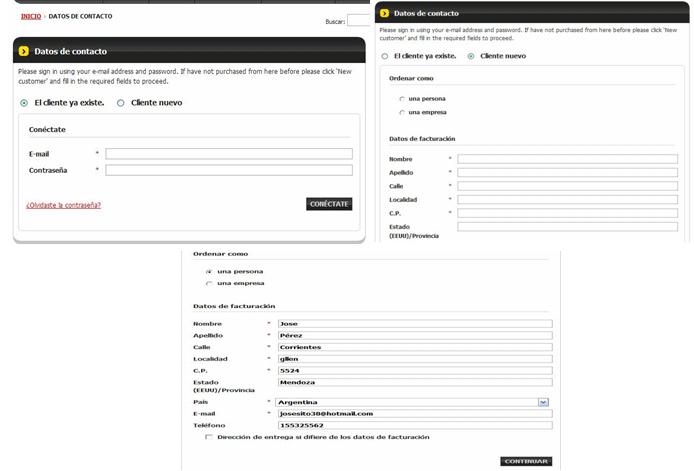Select the unselected 'El cliente ya existe' radio
Viewport: 694px width, 471px height.
click(385, 56)
